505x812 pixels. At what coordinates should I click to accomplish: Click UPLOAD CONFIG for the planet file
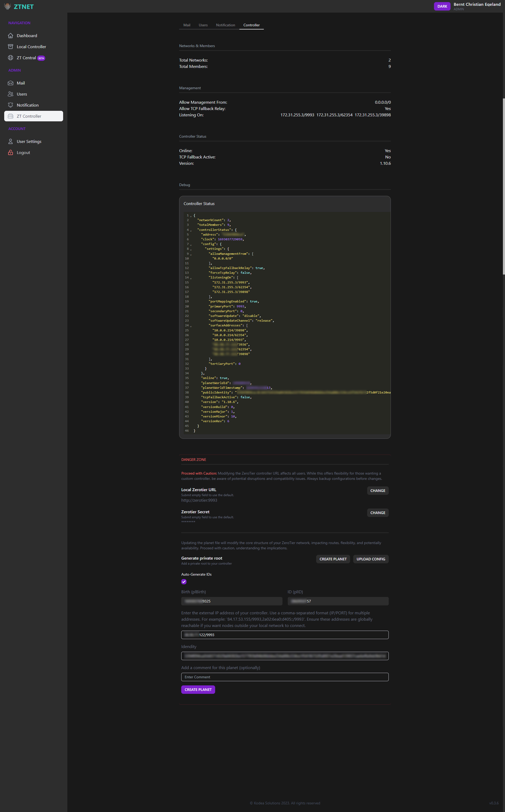pos(371,559)
